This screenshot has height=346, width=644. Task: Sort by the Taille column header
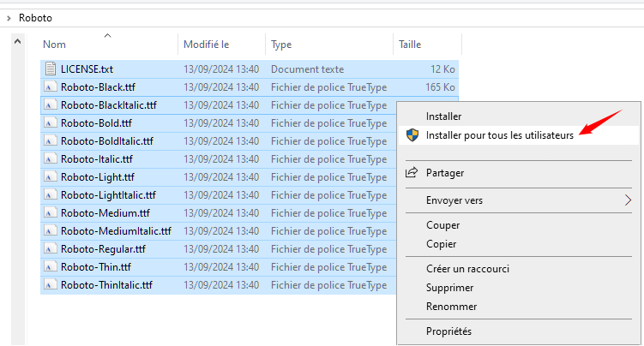[x=409, y=44]
